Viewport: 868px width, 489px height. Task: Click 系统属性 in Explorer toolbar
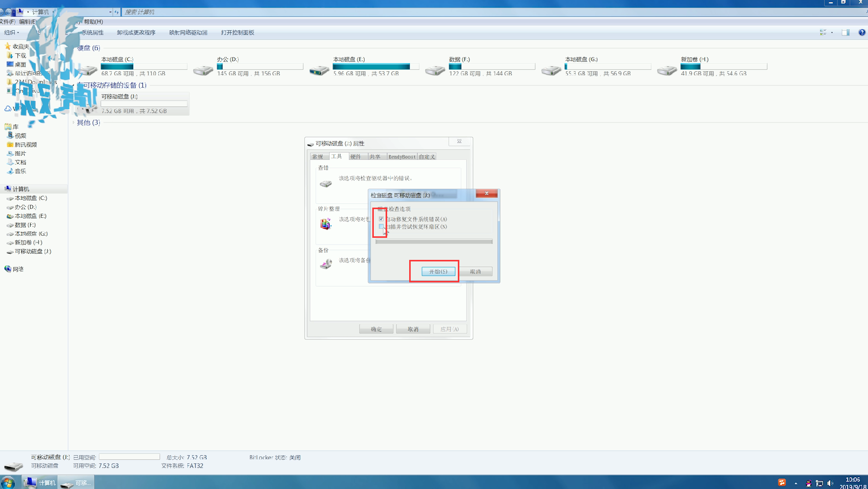(92, 32)
